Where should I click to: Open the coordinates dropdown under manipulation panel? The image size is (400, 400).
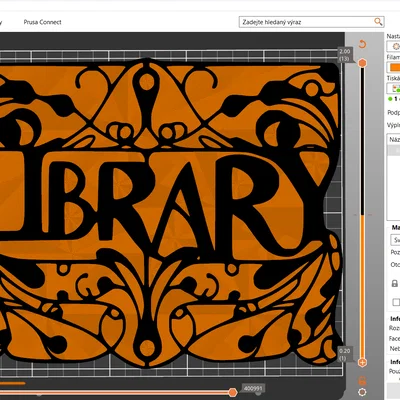395,240
